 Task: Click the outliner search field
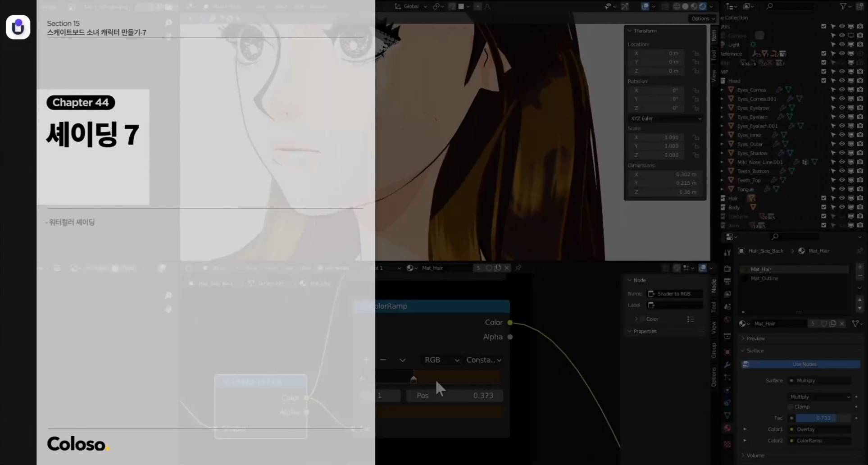pyautogui.click(x=795, y=6)
